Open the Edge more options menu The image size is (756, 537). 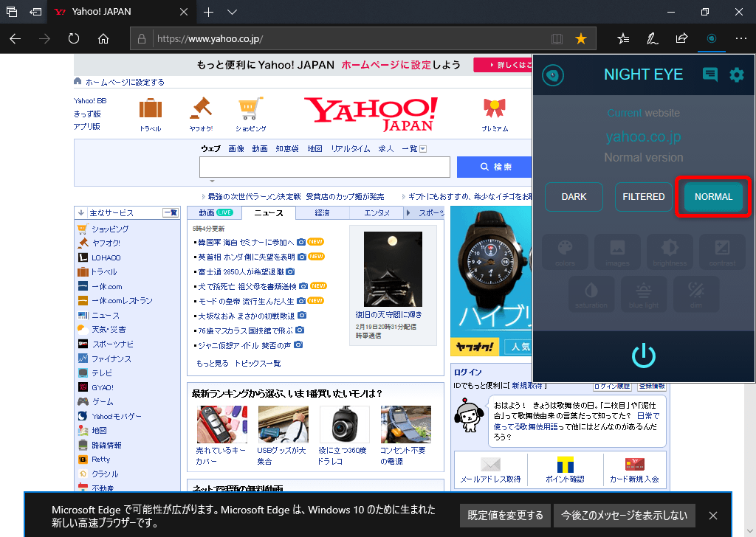[741, 38]
